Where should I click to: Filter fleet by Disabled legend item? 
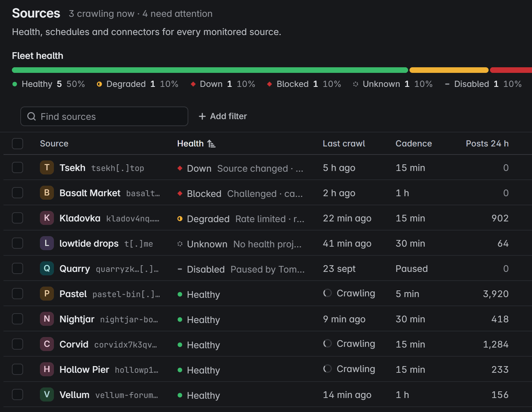click(x=483, y=84)
